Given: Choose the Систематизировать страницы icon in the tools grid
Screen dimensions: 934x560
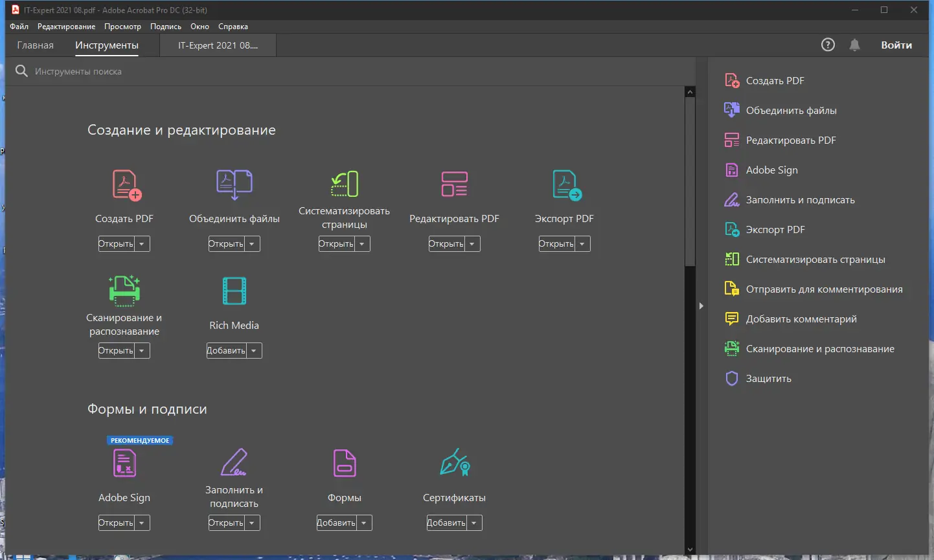Looking at the screenshot, I should [x=345, y=184].
